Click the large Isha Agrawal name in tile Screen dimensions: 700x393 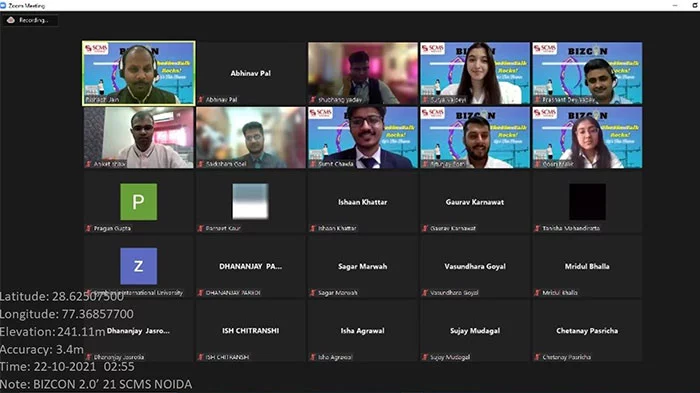[362, 331]
